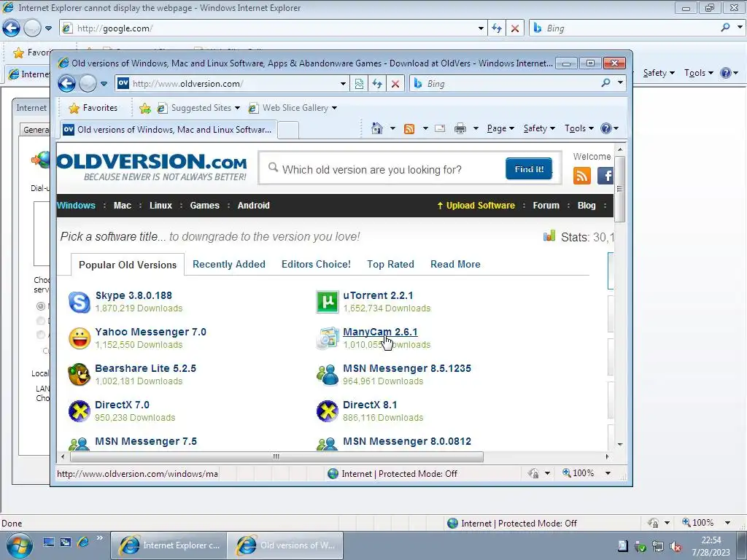
Task: Click the orange RSS icon on OldVersion site
Action: [581, 176]
